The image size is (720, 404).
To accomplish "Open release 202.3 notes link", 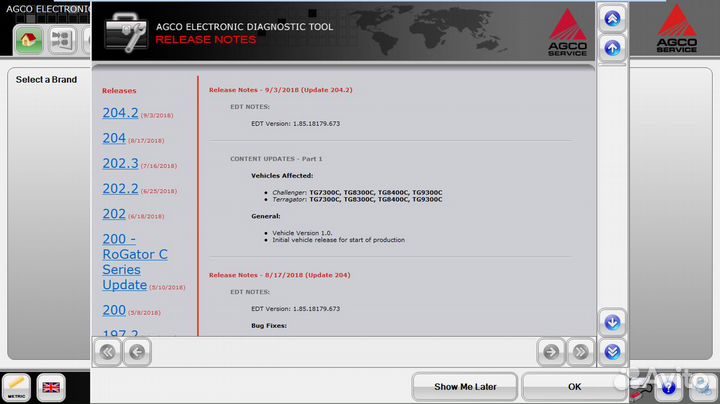I will point(120,163).
